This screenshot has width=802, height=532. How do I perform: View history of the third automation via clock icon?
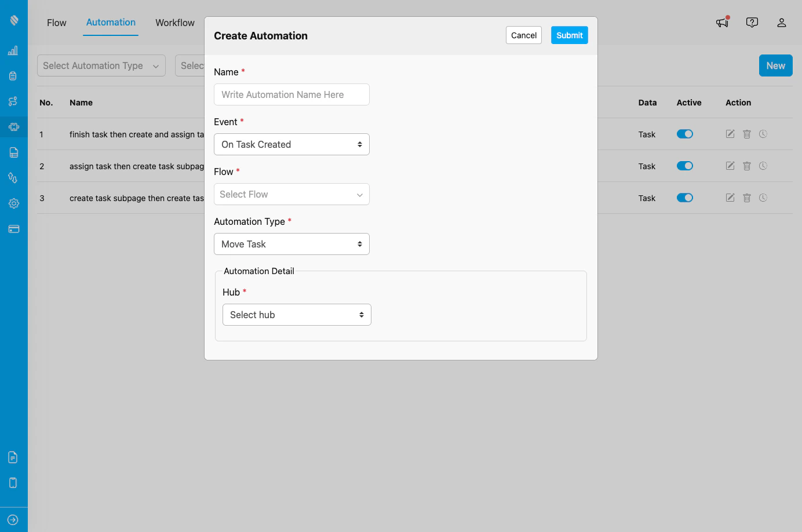[763, 198]
